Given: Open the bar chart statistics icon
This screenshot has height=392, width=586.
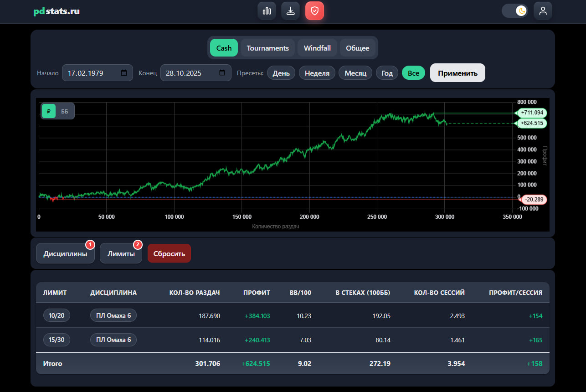Looking at the screenshot, I should point(267,11).
